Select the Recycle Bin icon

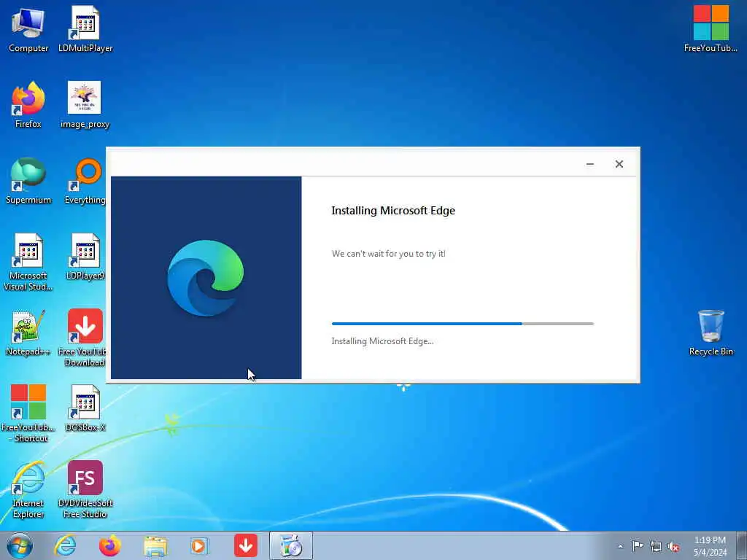pyautogui.click(x=711, y=332)
